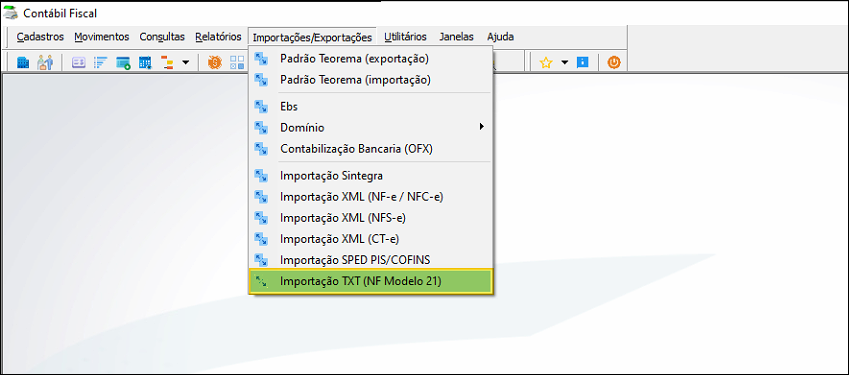The height and width of the screenshot is (375, 849).
Task: Click the purple card toolbar icon
Action: tap(79, 63)
